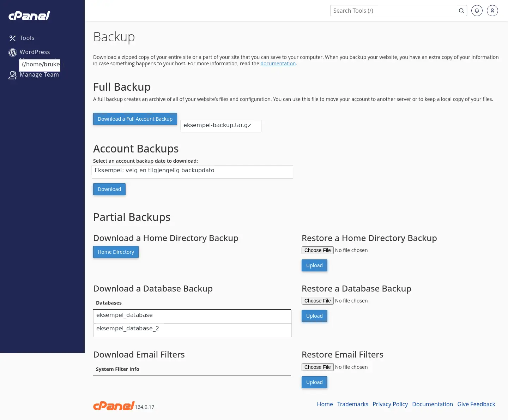The height and width of the screenshot is (420, 508).
Task: Click the cPanel logo in the sidebar
Action: [29, 16]
